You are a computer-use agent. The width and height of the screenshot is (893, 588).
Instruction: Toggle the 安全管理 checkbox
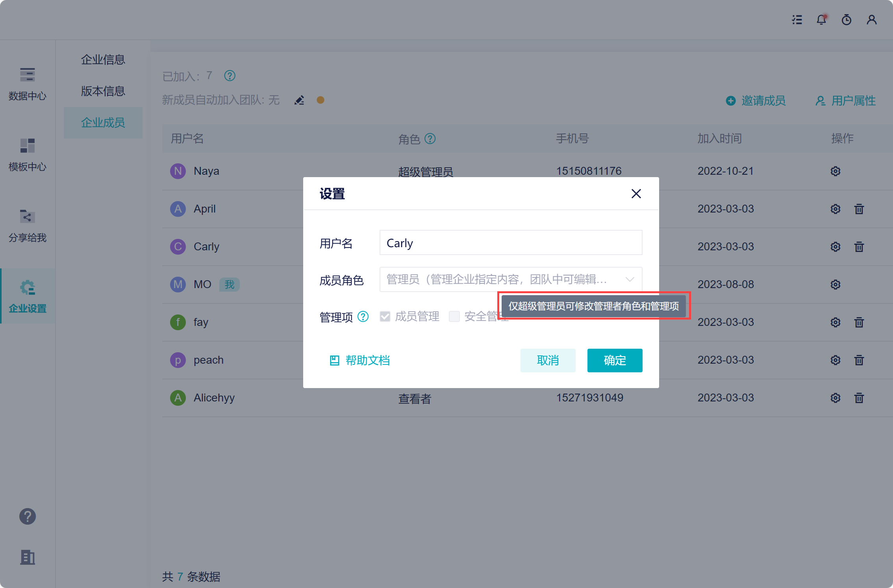click(x=454, y=316)
